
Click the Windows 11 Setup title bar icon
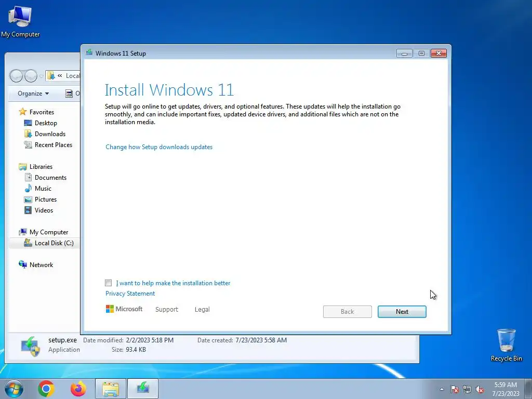click(x=89, y=52)
